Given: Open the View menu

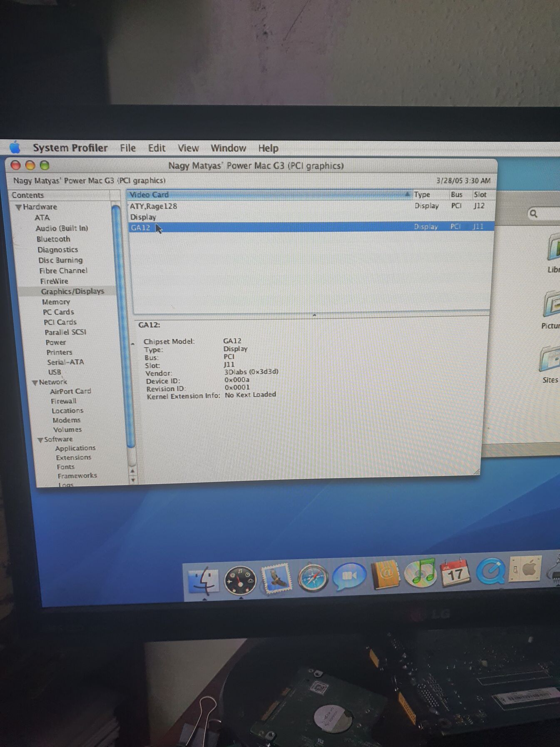Looking at the screenshot, I should (x=188, y=148).
